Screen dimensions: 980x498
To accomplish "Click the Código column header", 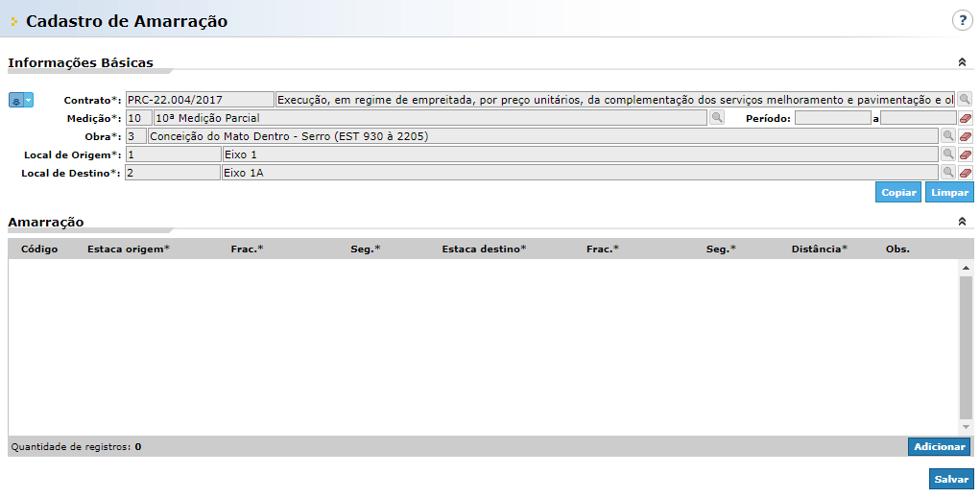I will (x=39, y=249).
